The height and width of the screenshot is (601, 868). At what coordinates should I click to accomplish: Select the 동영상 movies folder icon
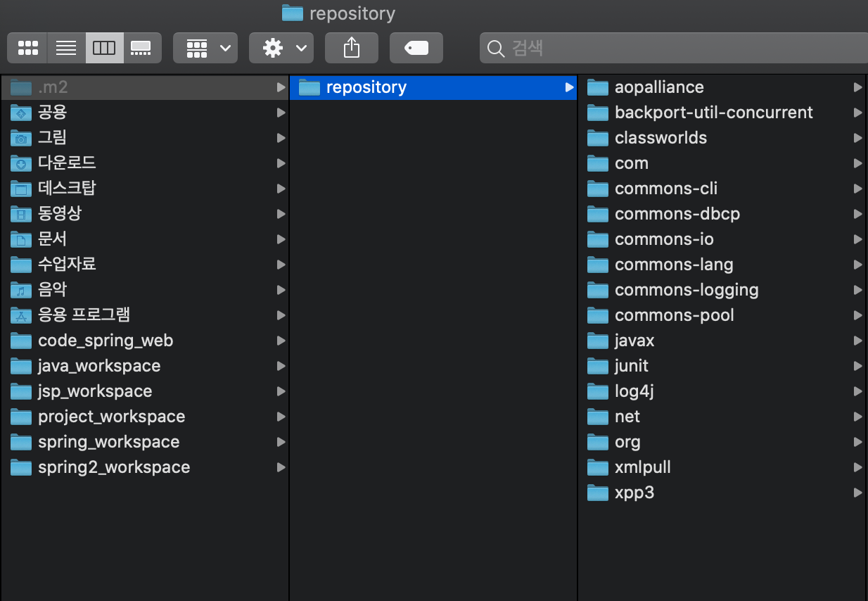click(21, 214)
